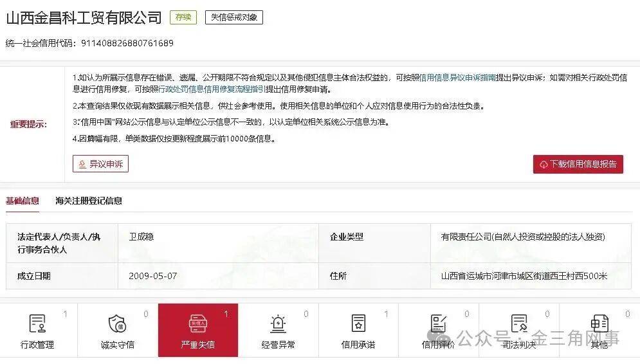Click the 其他 category icon

click(599, 323)
